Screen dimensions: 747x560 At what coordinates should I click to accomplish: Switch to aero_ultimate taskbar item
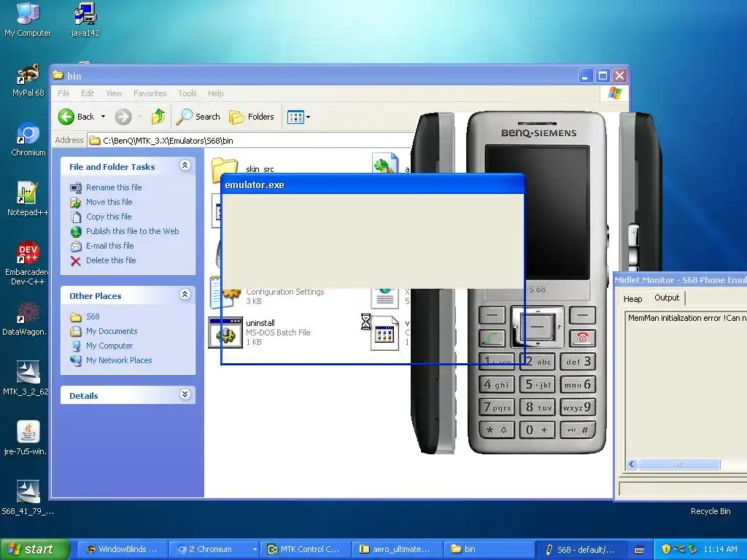click(396, 549)
